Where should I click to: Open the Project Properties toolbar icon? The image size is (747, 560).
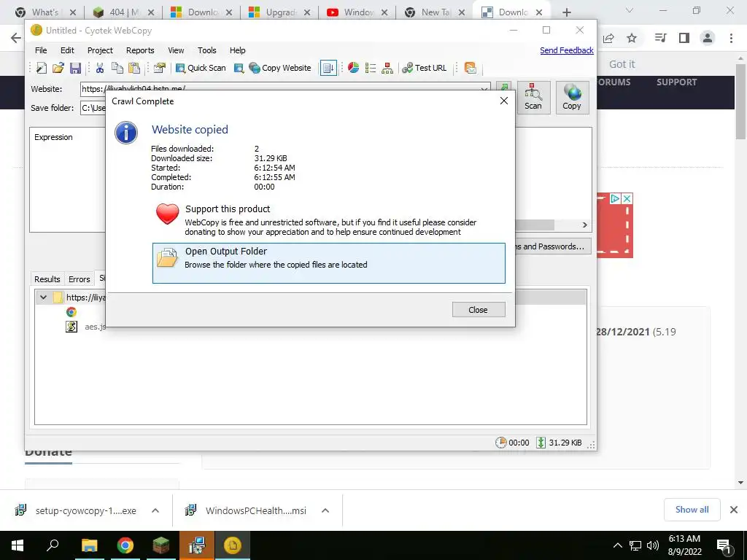pos(159,68)
